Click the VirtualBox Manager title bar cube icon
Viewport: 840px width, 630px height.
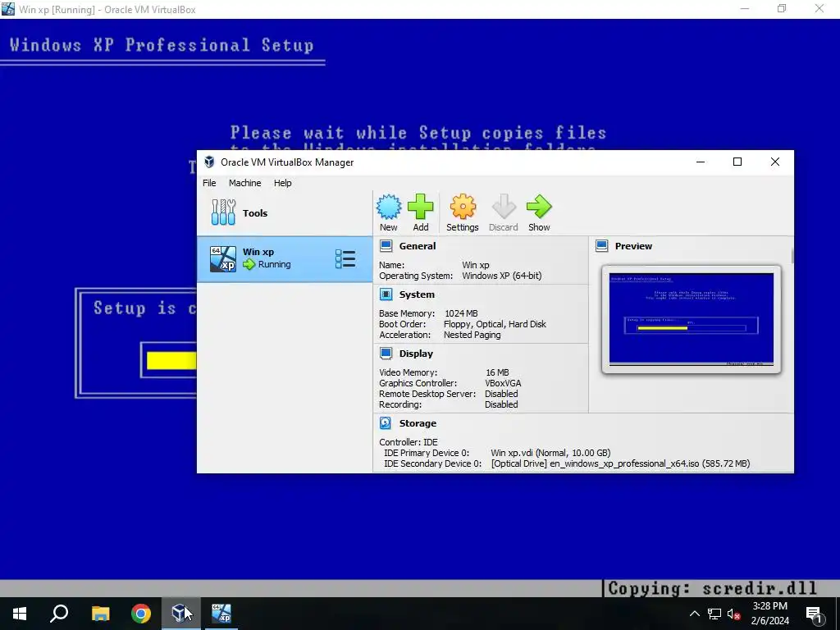pos(209,162)
